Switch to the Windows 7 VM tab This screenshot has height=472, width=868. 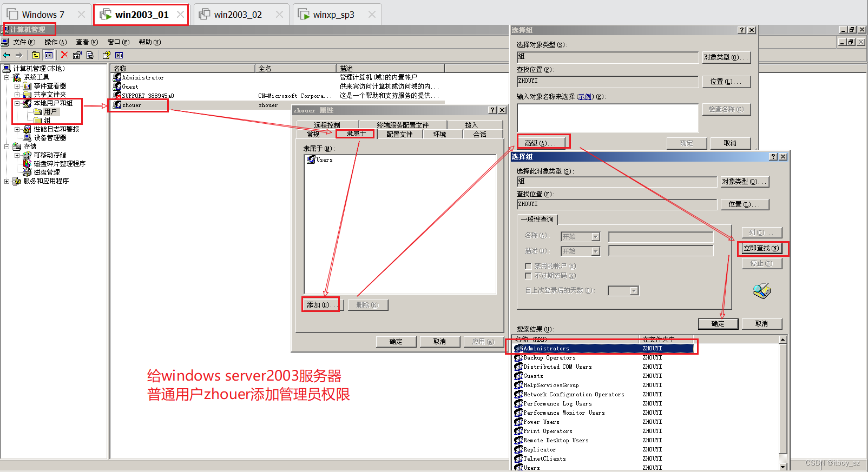click(45, 15)
